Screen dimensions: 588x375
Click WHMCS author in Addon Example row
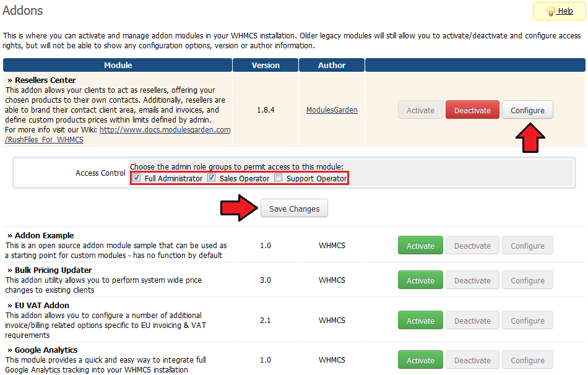pos(332,245)
